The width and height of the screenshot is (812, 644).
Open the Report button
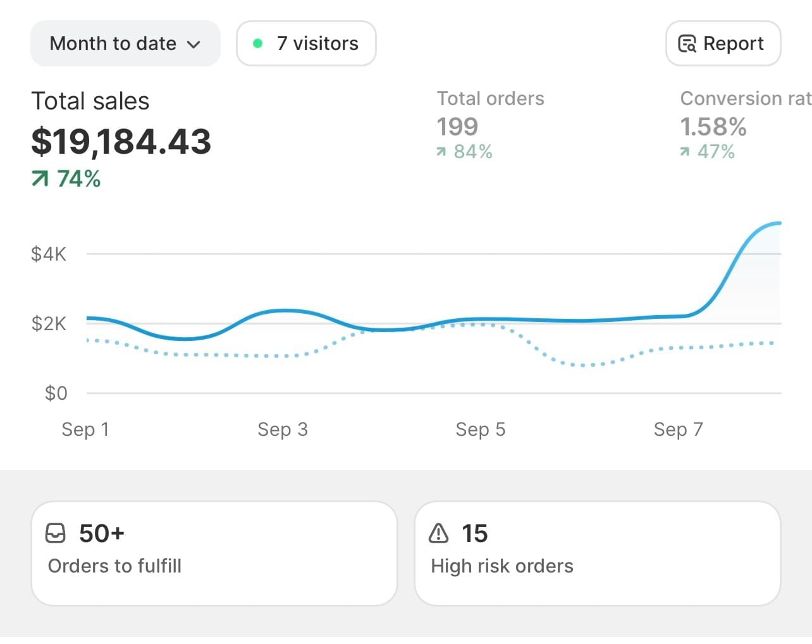point(723,44)
